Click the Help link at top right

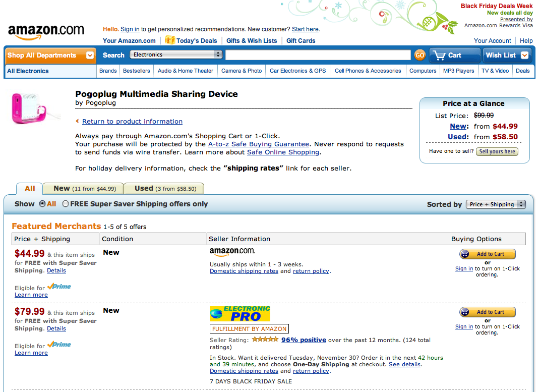point(526,40)
